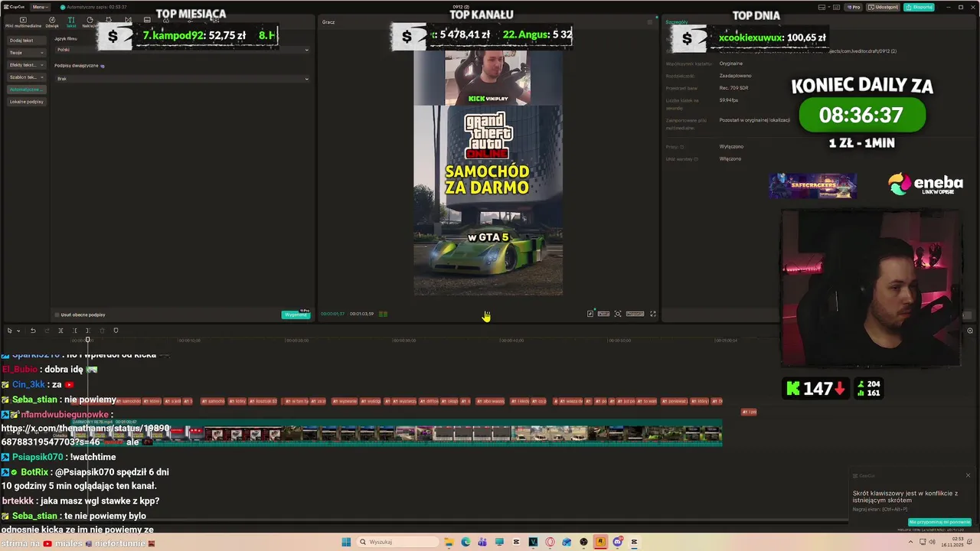
Task: Click the player panel hamburger menu icon
Action: [x=650, y=22]
